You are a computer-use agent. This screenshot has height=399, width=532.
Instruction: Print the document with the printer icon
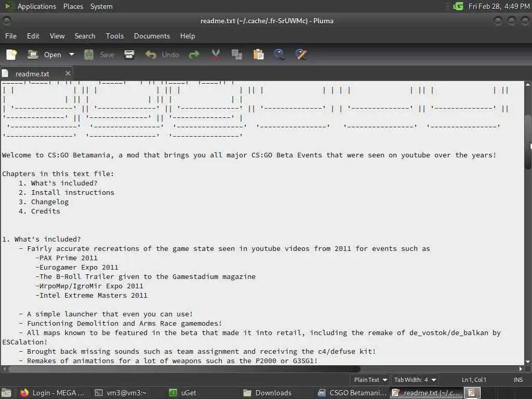click(129, 55)
